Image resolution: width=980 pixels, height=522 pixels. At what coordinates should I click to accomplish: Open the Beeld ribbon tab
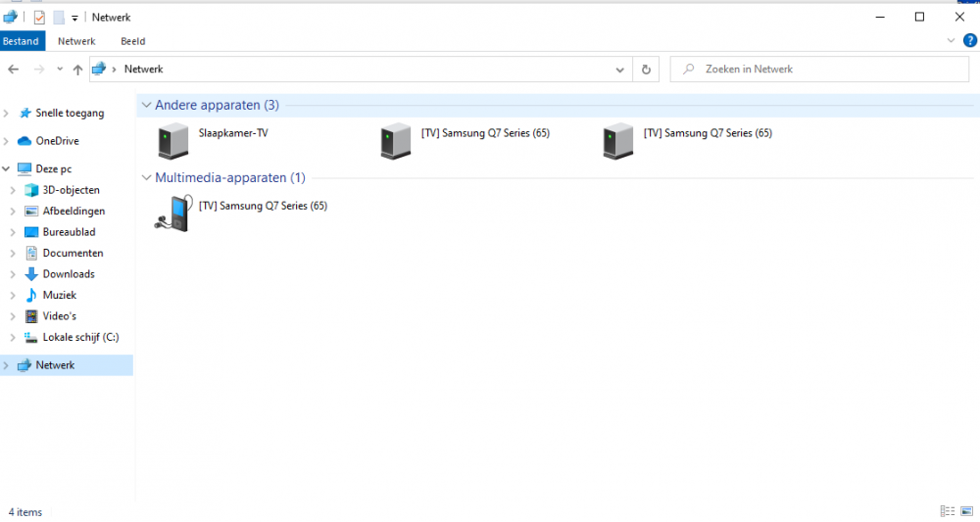coord(132,41)
